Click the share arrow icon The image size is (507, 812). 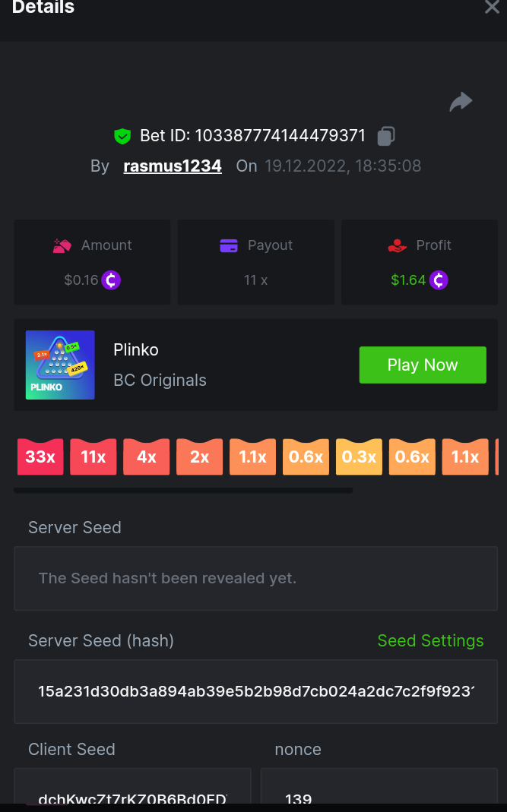(461, 102)
